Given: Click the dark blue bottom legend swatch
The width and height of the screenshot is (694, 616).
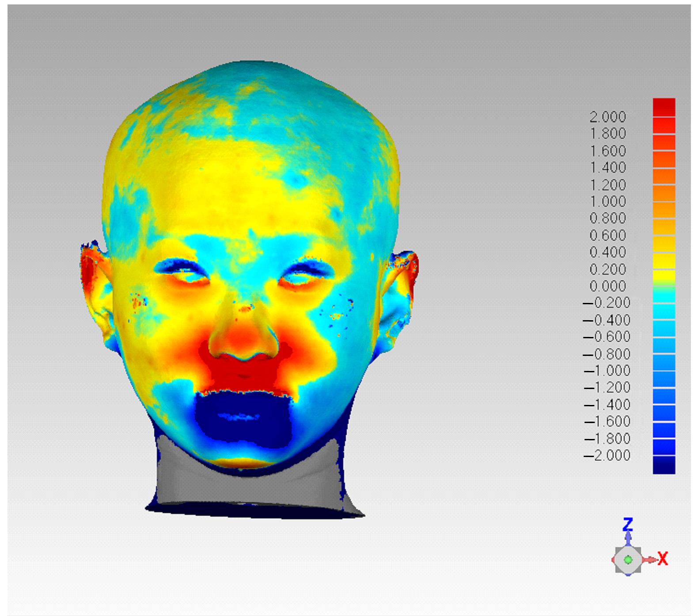Looking at the screenshot, I should (x=664, y=465).
